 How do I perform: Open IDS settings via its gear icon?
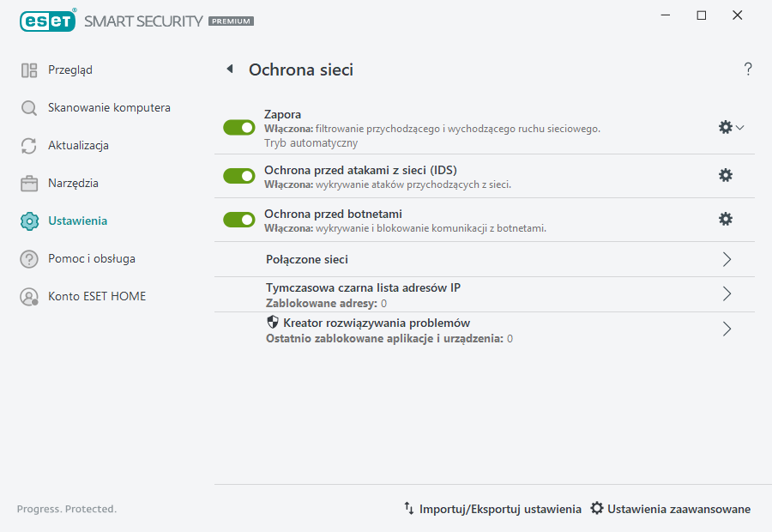pyautogui.click(x=726, y=174)
